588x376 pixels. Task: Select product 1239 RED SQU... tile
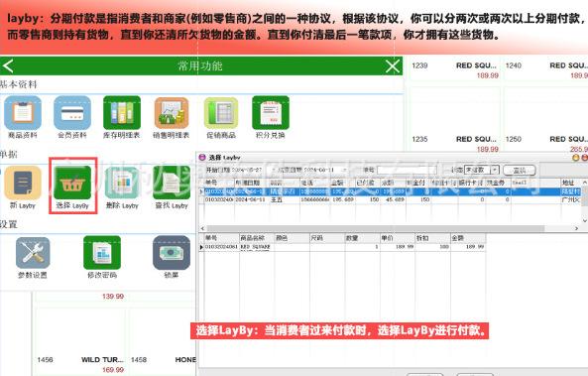[455, 70]
